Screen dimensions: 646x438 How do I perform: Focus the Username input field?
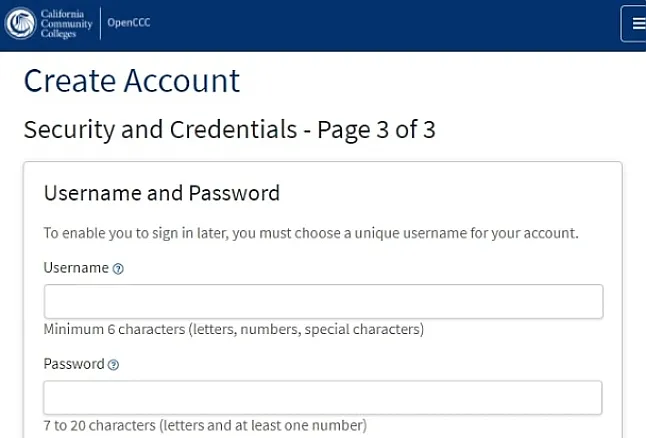[323, 302]
